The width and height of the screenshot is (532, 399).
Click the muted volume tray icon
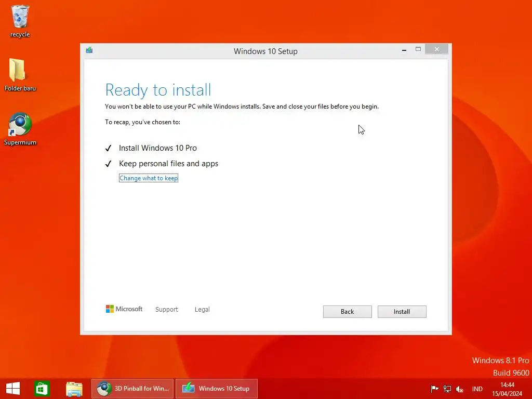pyautogui.click(x=460, y=389)
